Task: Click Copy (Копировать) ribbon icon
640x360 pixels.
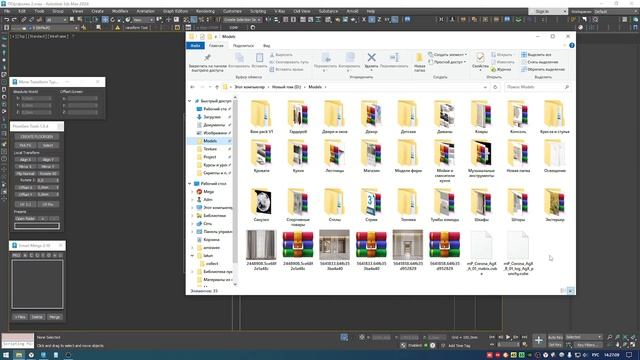Action: click(x=239, y=57)
